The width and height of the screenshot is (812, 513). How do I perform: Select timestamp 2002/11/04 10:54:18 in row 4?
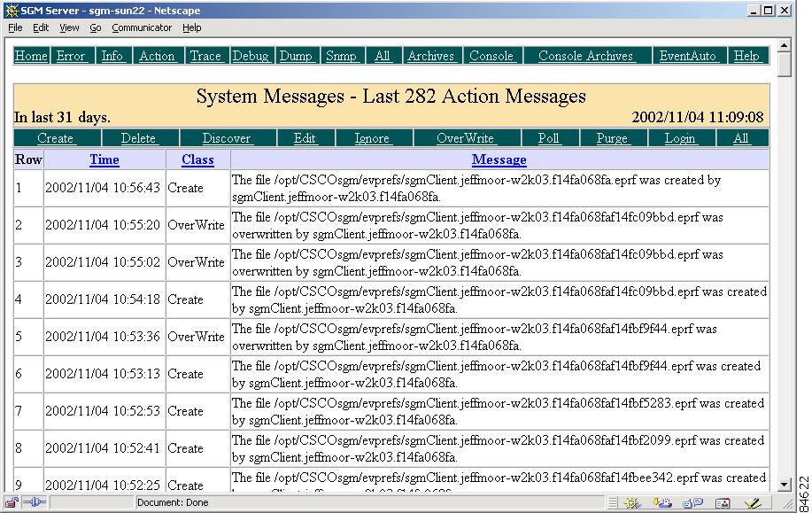[x=103, y=299]
